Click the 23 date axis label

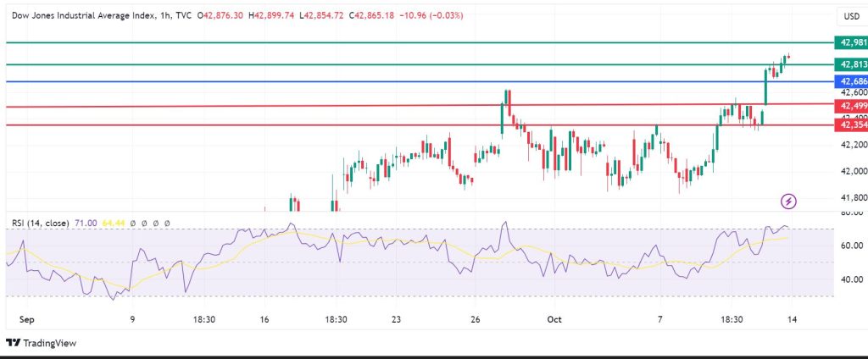(x=395, y=320)
